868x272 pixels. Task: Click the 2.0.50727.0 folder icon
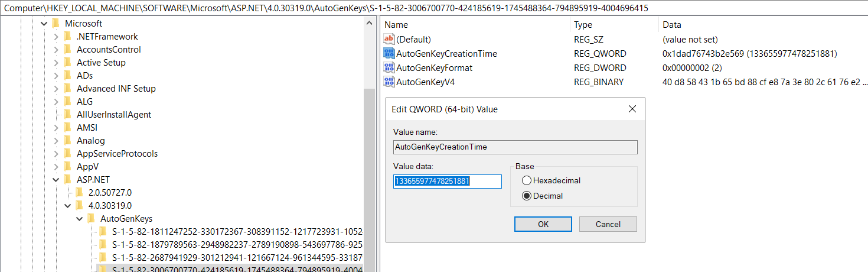80,193
